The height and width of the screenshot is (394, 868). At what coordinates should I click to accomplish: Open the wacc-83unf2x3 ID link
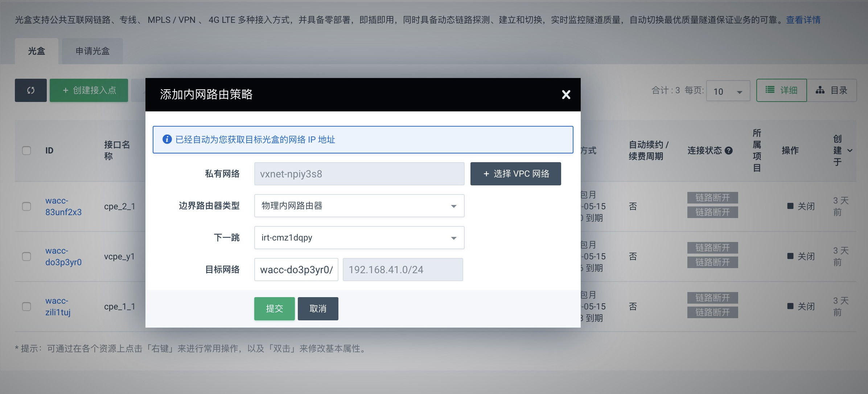63,206
